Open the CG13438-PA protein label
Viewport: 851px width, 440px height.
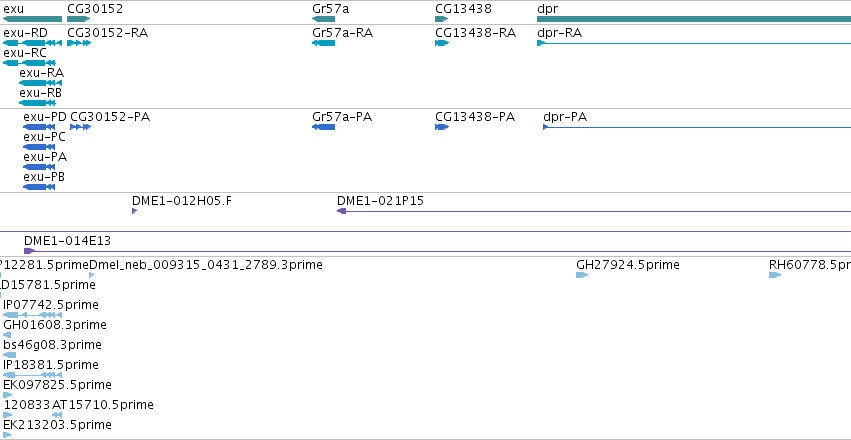(475, 117)
